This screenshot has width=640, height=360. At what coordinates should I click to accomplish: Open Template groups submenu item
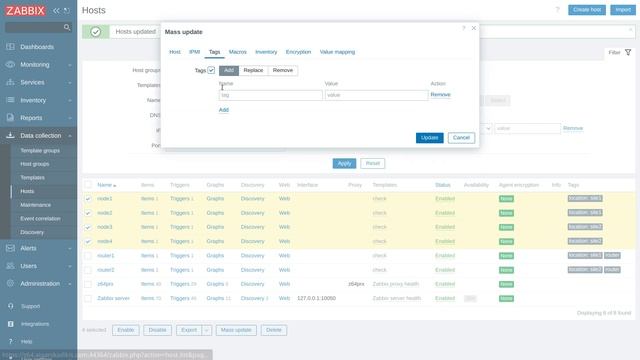coord(40,151)
